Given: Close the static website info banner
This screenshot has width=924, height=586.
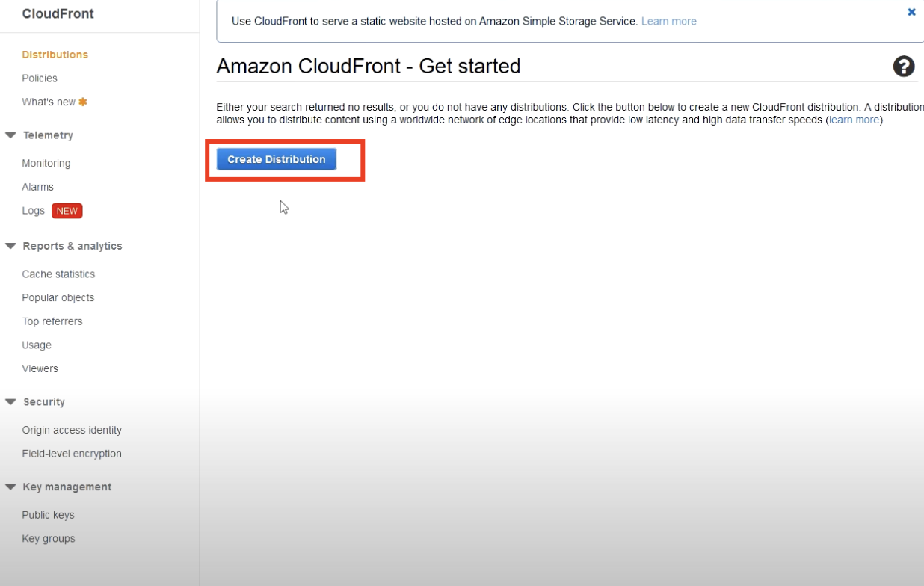Looking at the screenshot, I should 911,13.
